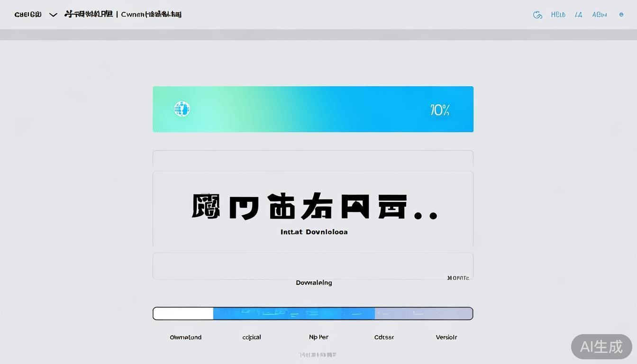Image resolution: width=637 pixels, height=364 pixels.
Task: Select the Classes label in the footer
Action: (x=384, y=337)
